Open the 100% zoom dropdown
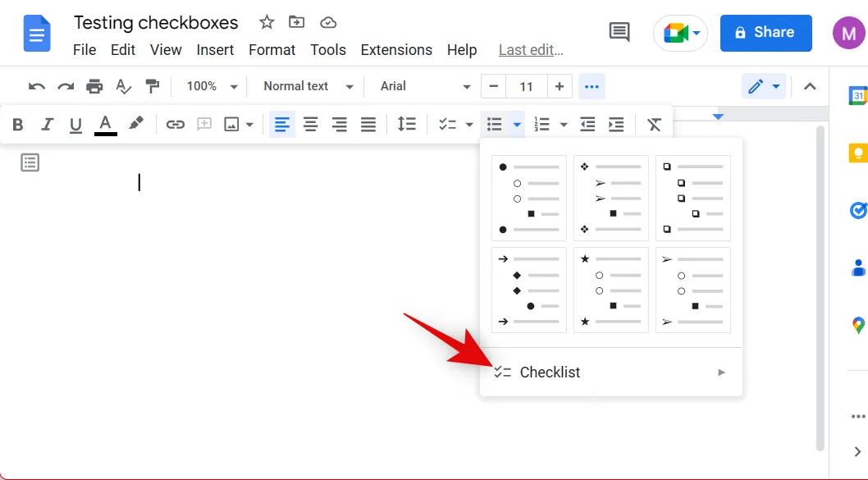 tap(212, 86)
